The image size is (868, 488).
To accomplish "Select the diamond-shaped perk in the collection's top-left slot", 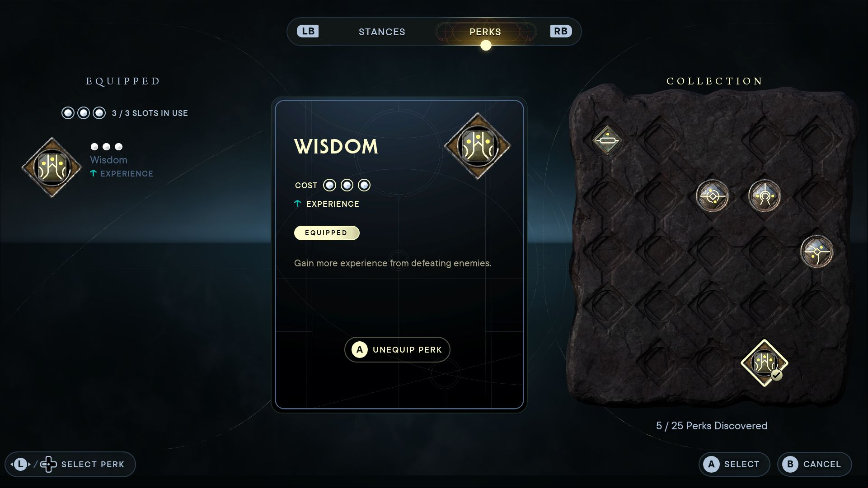I will [607, 140].
